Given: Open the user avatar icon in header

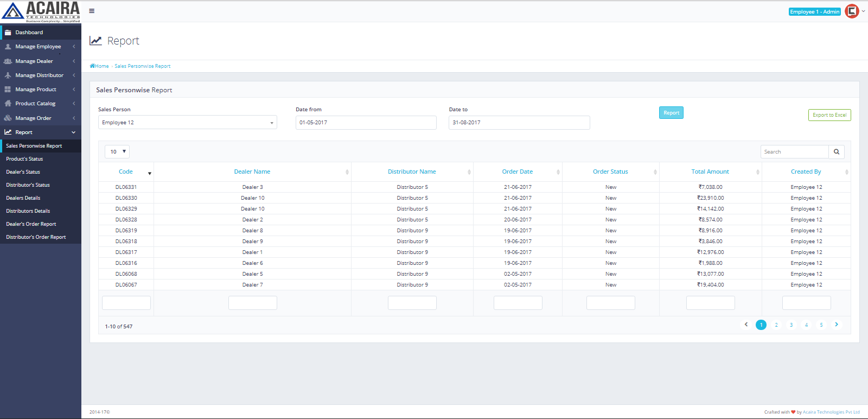Looking at the screenshot, I should coord(852,11).
